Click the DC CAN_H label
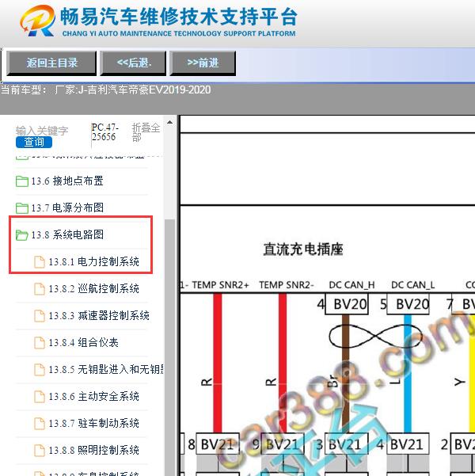The width and height of the screenshot is (475, 476). point(351,285)
